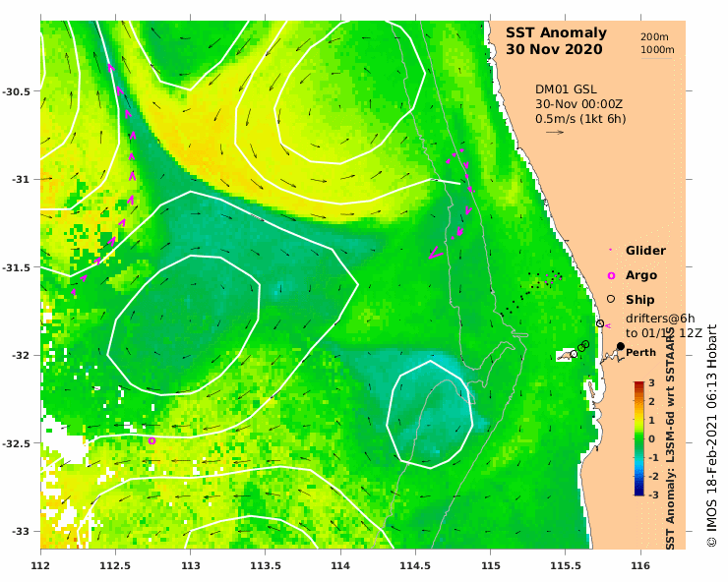
Task: Click the latitude axis label '-33'
Action: [x=21, y=532]
